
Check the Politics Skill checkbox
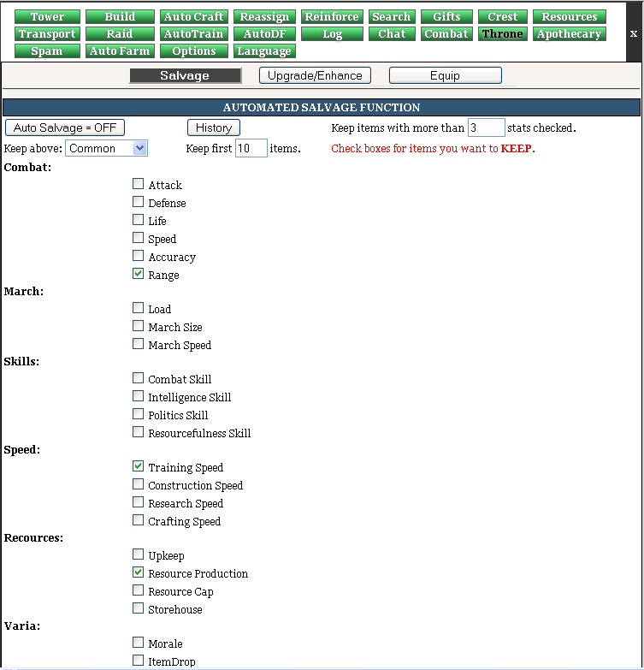pos(138,413)
